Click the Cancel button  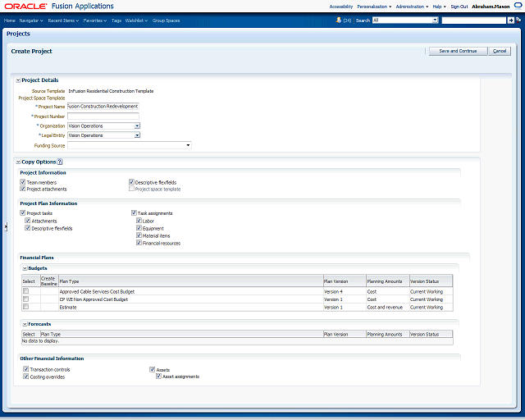pos(499,51)
